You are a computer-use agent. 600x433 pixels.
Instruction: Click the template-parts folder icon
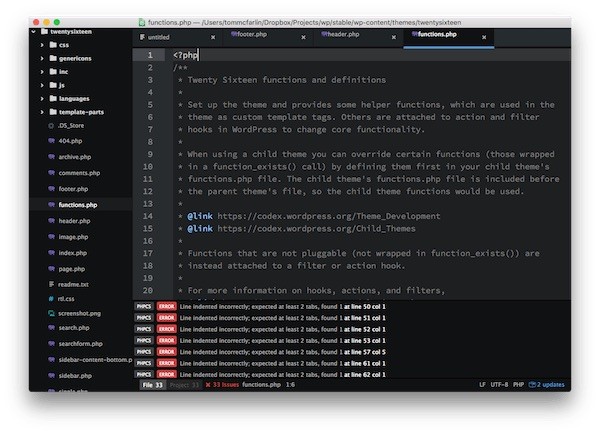pos(53,112)
